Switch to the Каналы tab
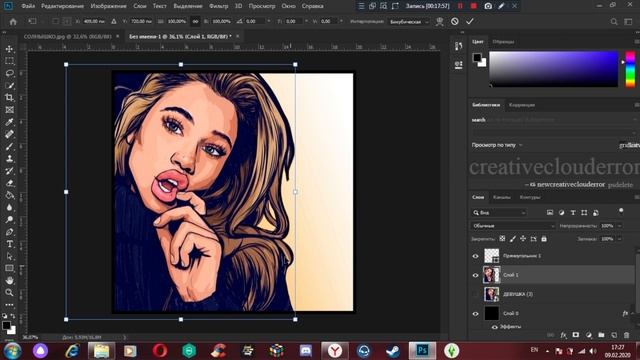 [502, 197]
